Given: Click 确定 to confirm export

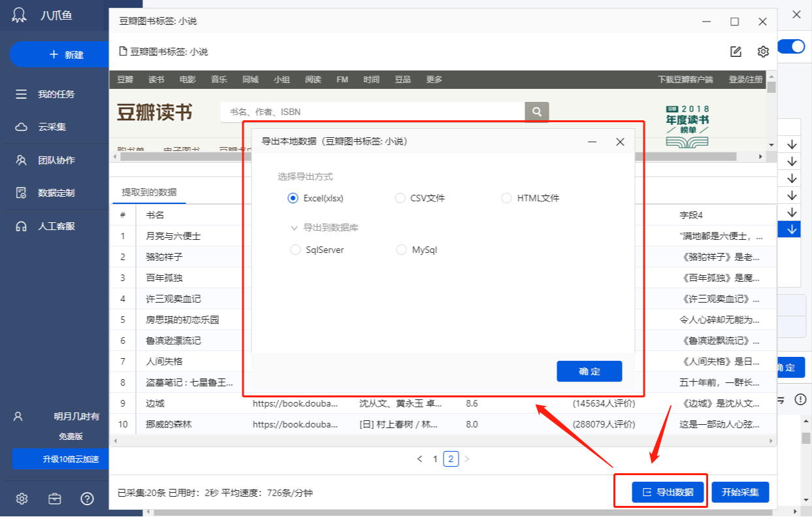Looking at the screenshot, I should (589, 371).
